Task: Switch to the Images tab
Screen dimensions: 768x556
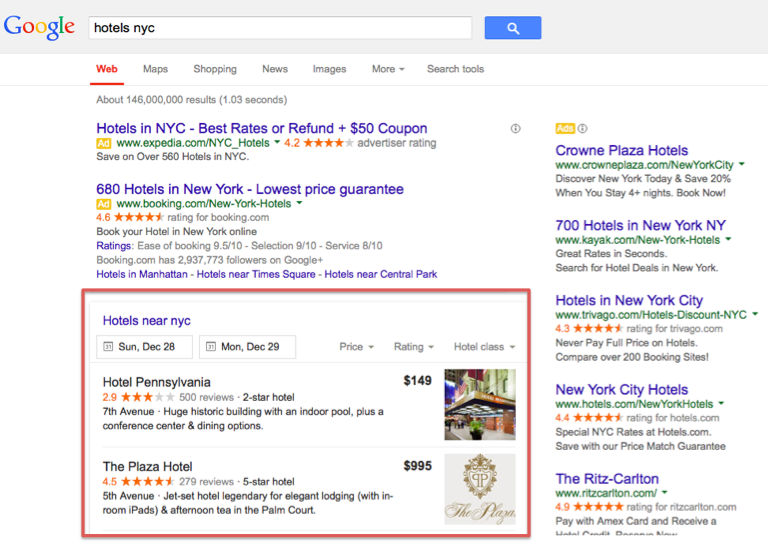Action: point(329,69)
